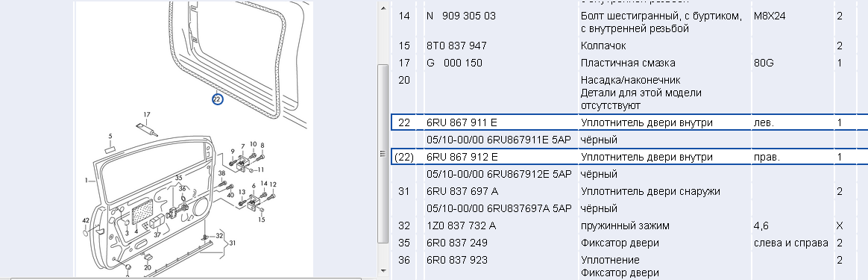Select callout 42 at the door's left edge
The height and width of the screenshot is (280, 868).
(x=86, y=221)
